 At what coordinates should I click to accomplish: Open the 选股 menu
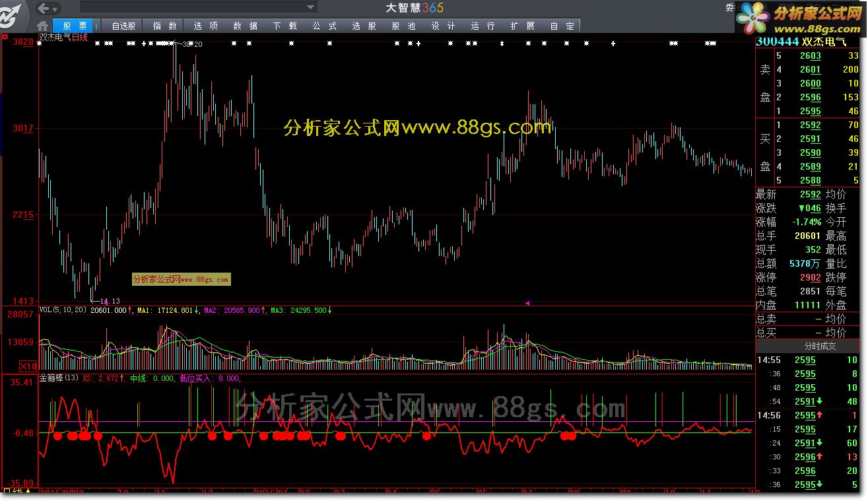364,26
